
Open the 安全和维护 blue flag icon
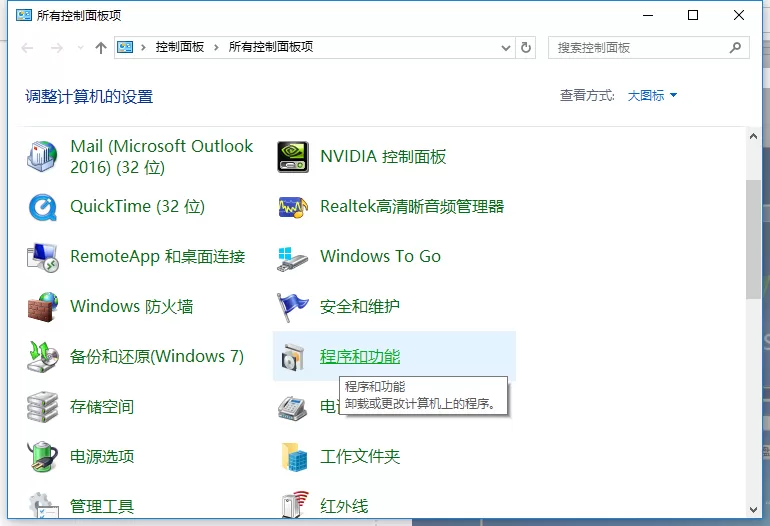click(293, 307)
